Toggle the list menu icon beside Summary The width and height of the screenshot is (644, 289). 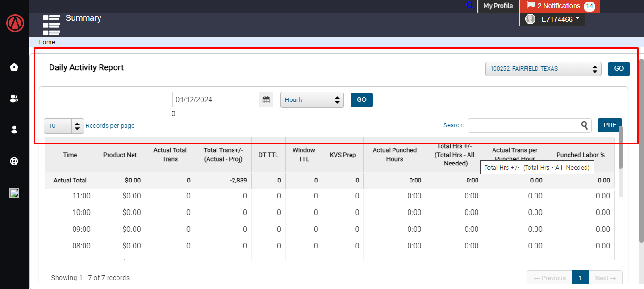click(51, 25)
